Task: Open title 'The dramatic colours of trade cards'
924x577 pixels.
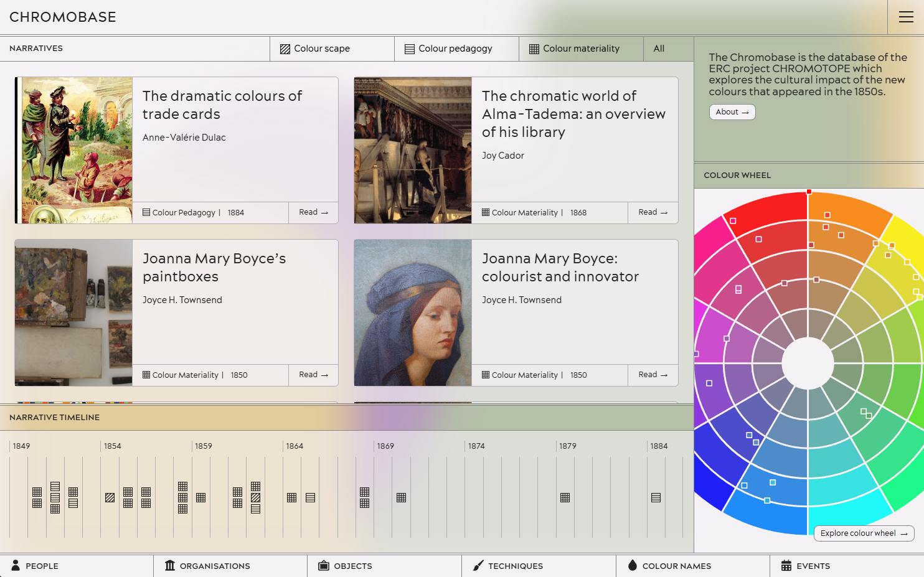Action: [222, 105]
